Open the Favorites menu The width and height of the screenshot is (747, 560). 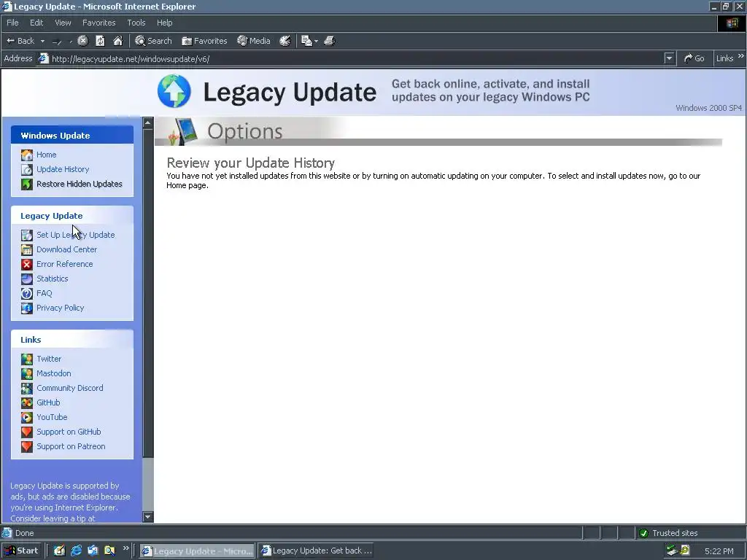[98, 23]
